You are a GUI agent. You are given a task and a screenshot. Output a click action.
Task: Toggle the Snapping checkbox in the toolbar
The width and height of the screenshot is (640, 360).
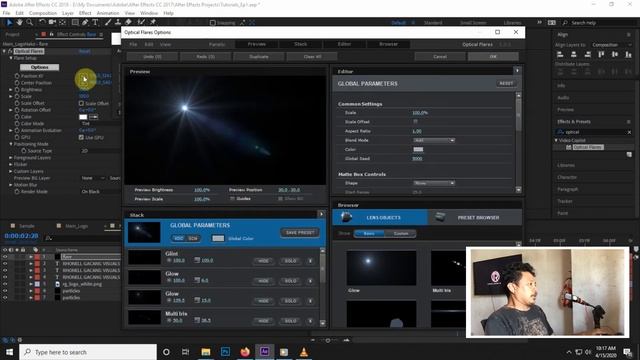(x=213, y=22)
